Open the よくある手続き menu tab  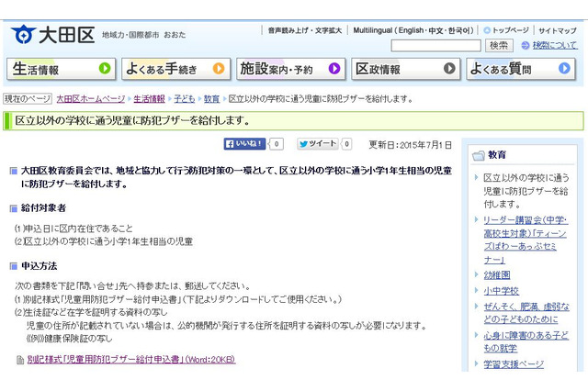175,69
